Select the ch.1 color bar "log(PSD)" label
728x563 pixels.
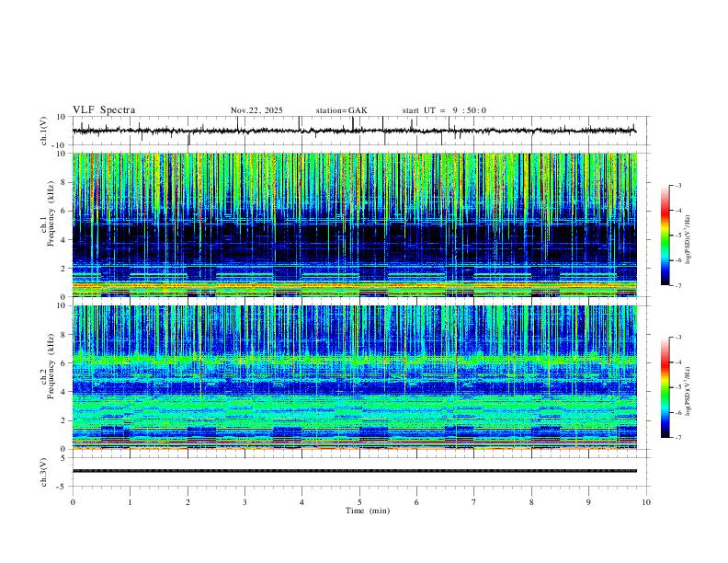688,240
